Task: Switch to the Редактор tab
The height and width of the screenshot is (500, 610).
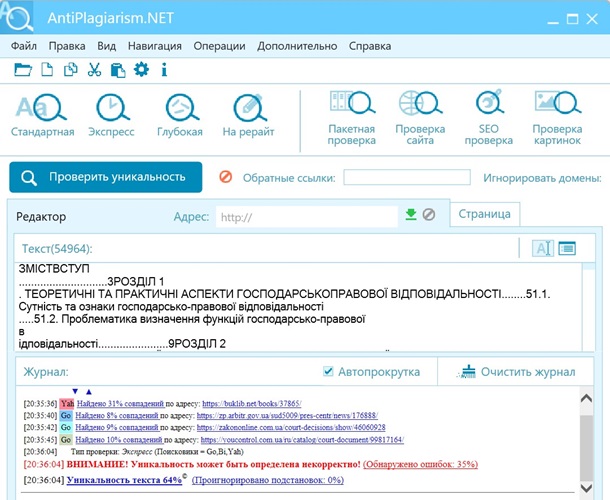Action: pyautogui.click(x=41, y=217)
